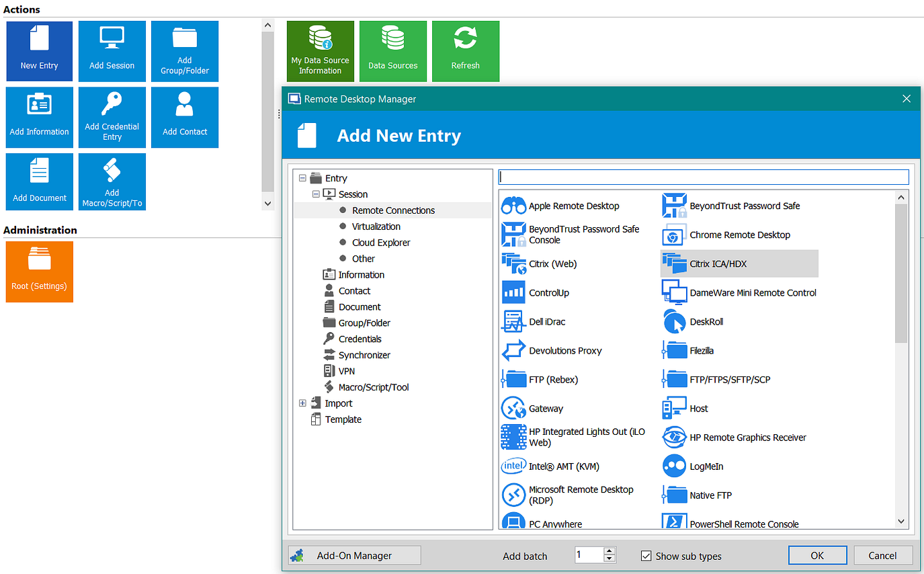This screenshot has width=924, height=574.
Task: Choose Microsoft Remote Desktop (RDP) entry
Action: pyautogui.click(x=569, y=495)
